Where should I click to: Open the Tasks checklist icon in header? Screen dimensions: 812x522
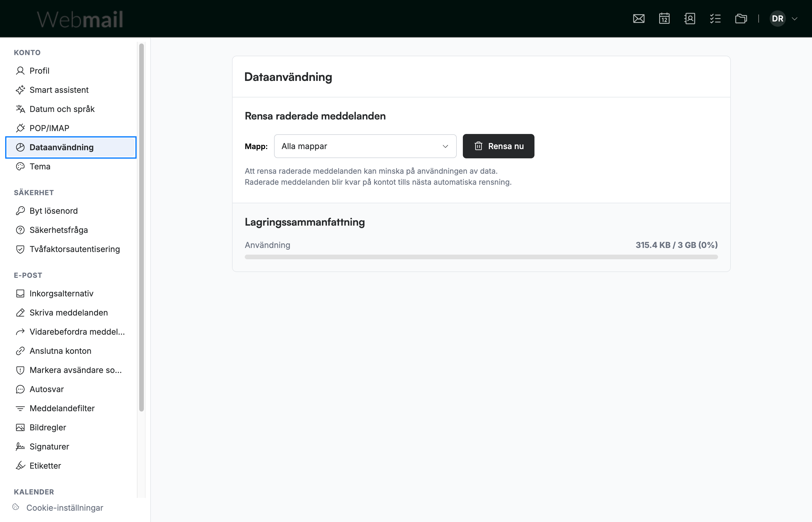715,18
